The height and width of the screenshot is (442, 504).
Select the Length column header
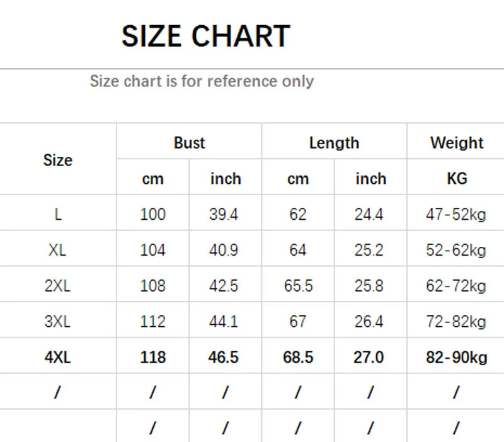[334, 143]
